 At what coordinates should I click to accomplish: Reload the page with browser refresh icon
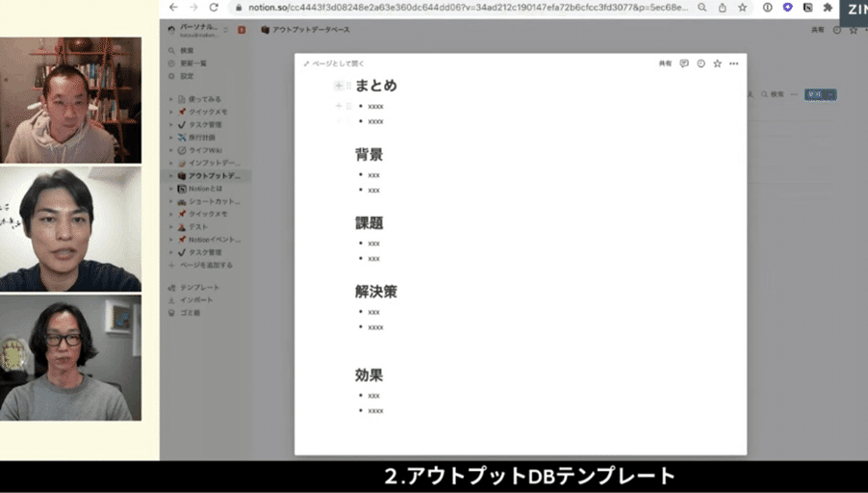213,8
